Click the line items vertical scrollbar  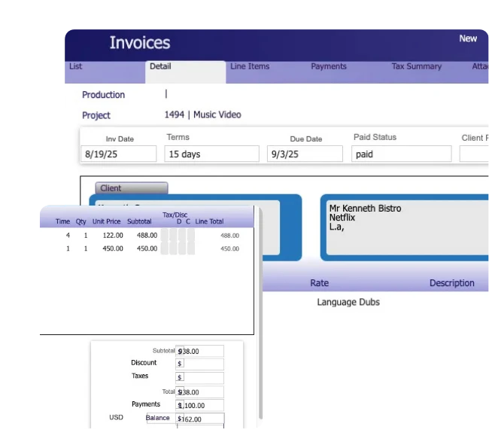coord(260,312)
